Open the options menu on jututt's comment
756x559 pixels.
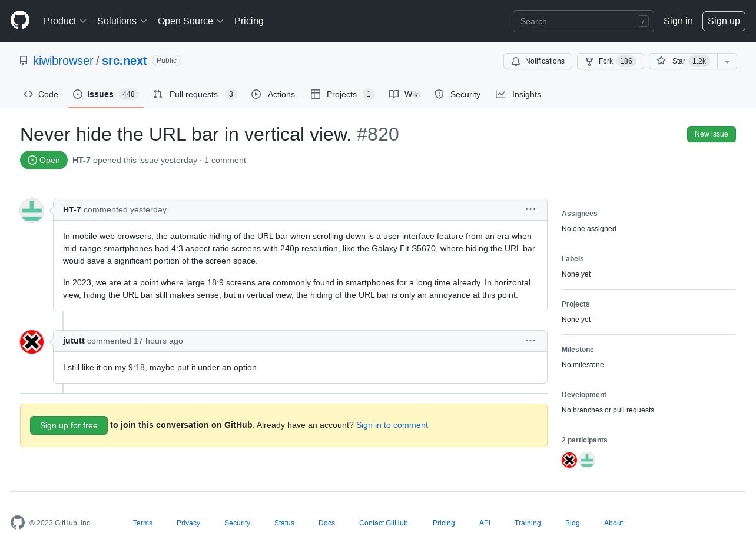530,341
